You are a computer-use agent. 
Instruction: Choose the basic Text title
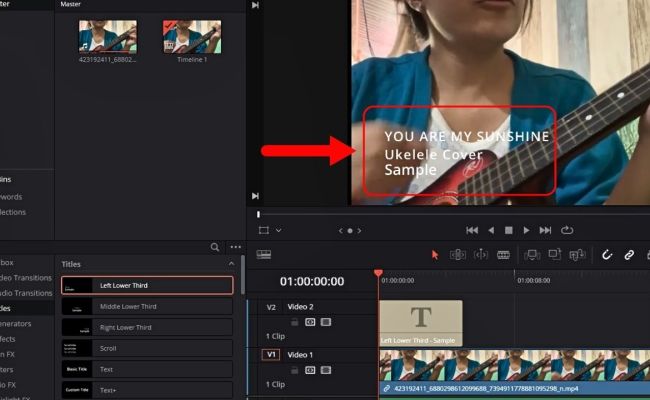[147, 369]
